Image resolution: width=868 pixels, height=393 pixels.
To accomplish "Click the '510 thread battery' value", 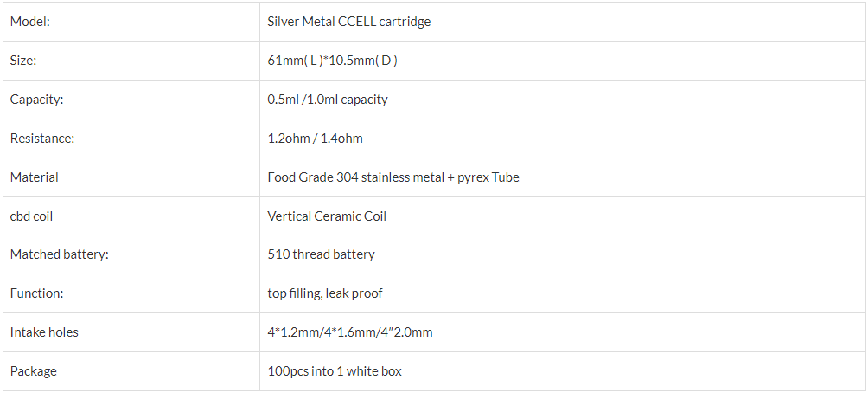I will 321,254.
